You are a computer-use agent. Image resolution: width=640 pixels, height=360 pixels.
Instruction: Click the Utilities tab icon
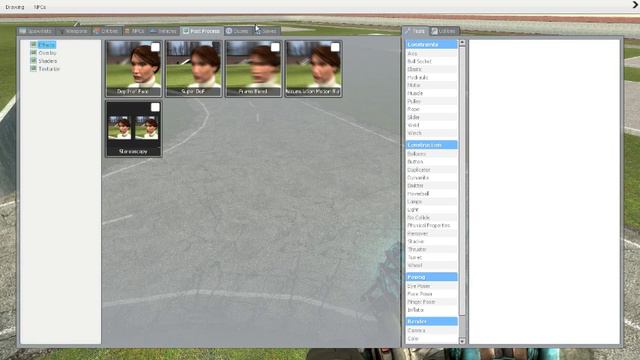[x=435, y=31]
